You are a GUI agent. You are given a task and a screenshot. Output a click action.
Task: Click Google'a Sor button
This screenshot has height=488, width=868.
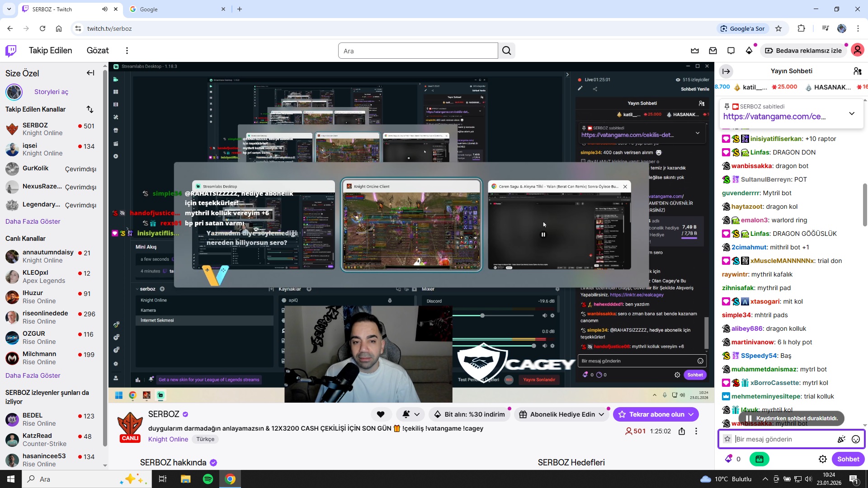pyautogui.click(x=743, y=28)
